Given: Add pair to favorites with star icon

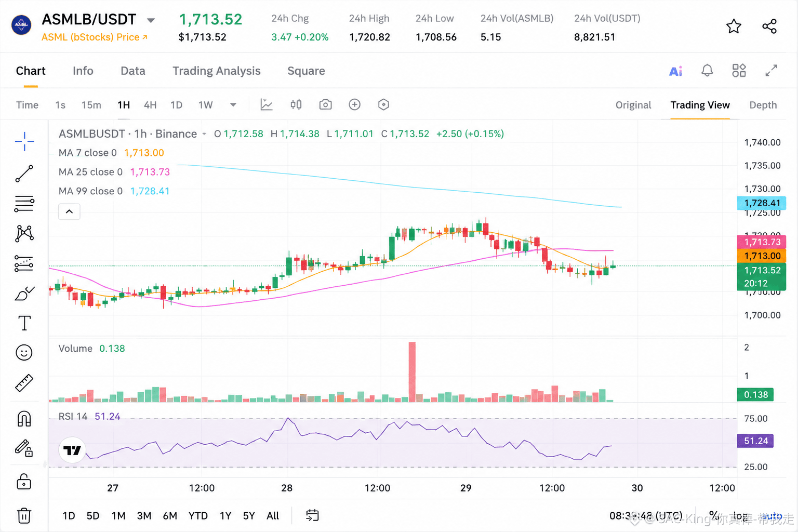Looking at the screenshot, I should point(734,26).
